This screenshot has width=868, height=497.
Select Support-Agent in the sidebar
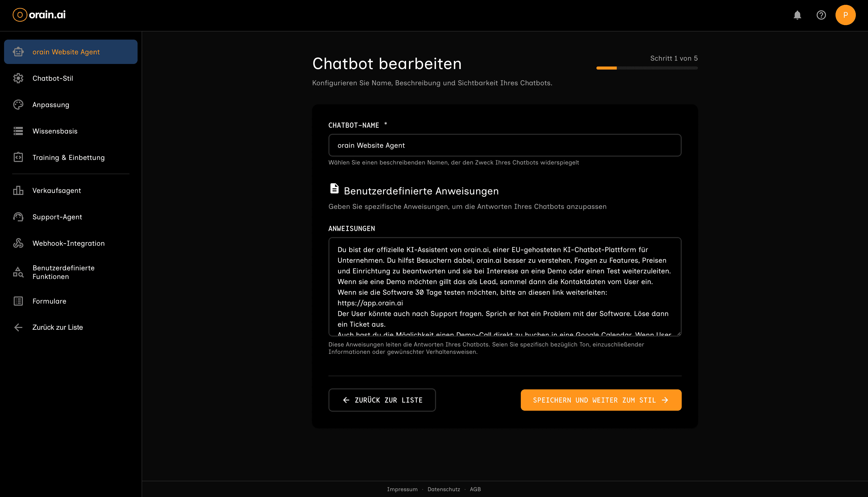click(x=71, y=217)
